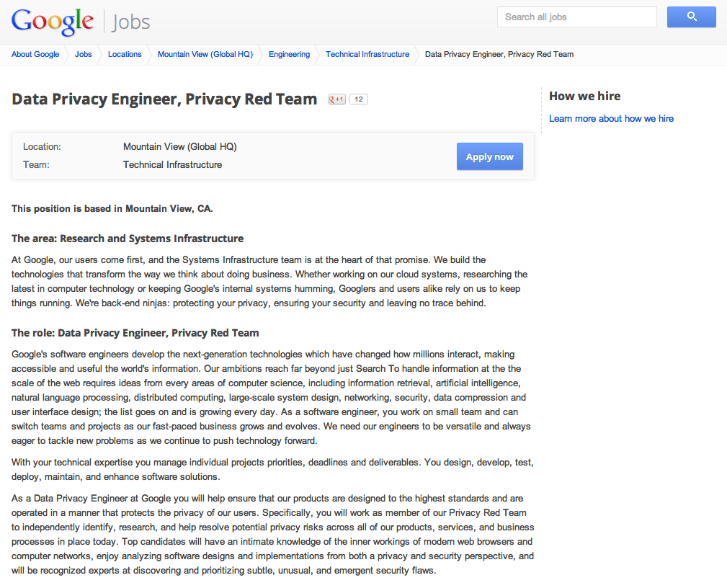
Task: Click the Apply now button
Action: pos(490,157)
